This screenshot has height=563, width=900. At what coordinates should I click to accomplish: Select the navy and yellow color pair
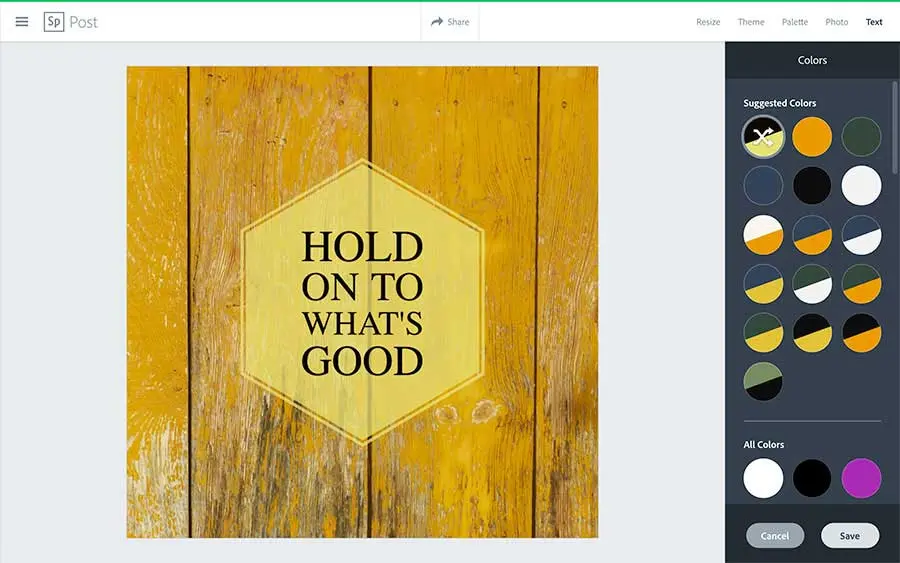click(x=763, y=284)
